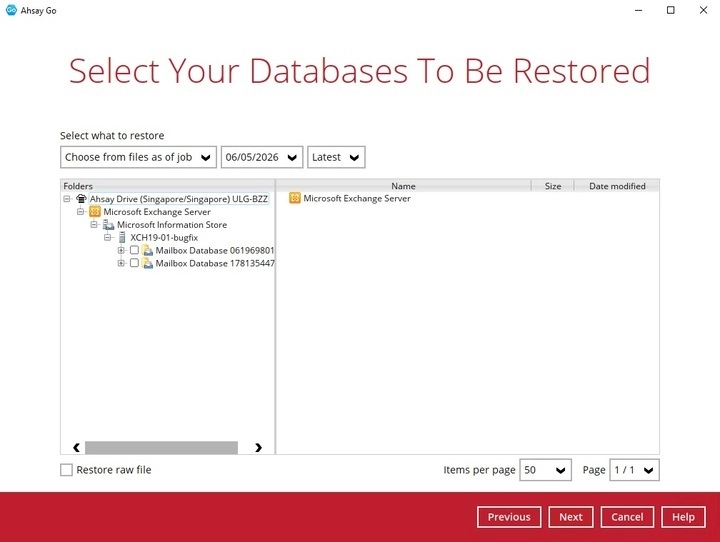This screenshot has height=542, width=720.
Task: Select Mailbox Database 061969801 label
Action: pyautogui.click(x=215, y=250)
